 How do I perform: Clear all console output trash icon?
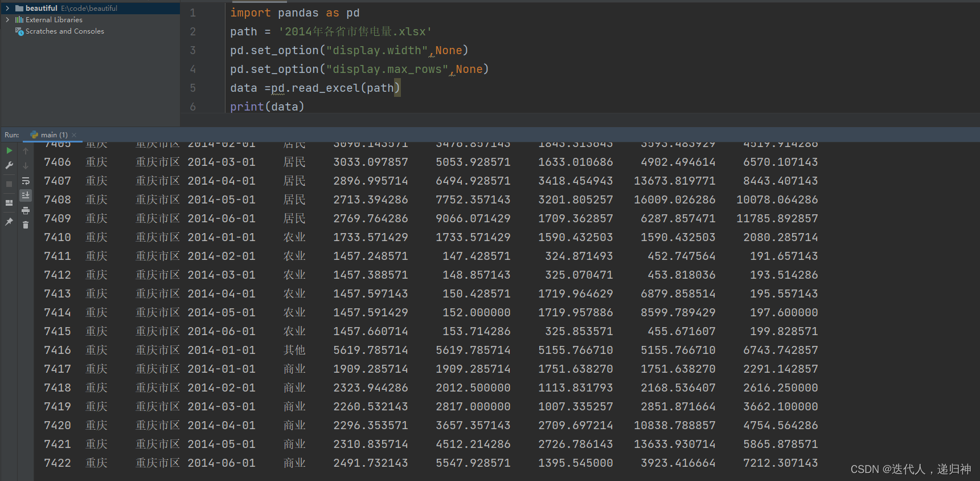[26, 225]
